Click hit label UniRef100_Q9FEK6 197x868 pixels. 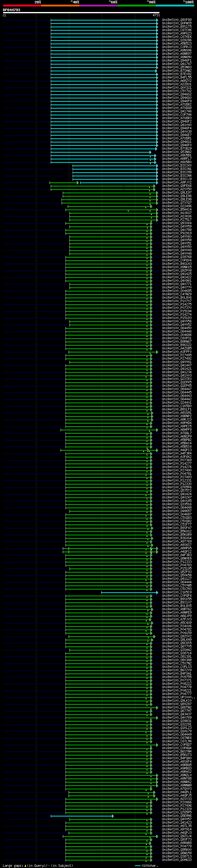click(177, 186)
